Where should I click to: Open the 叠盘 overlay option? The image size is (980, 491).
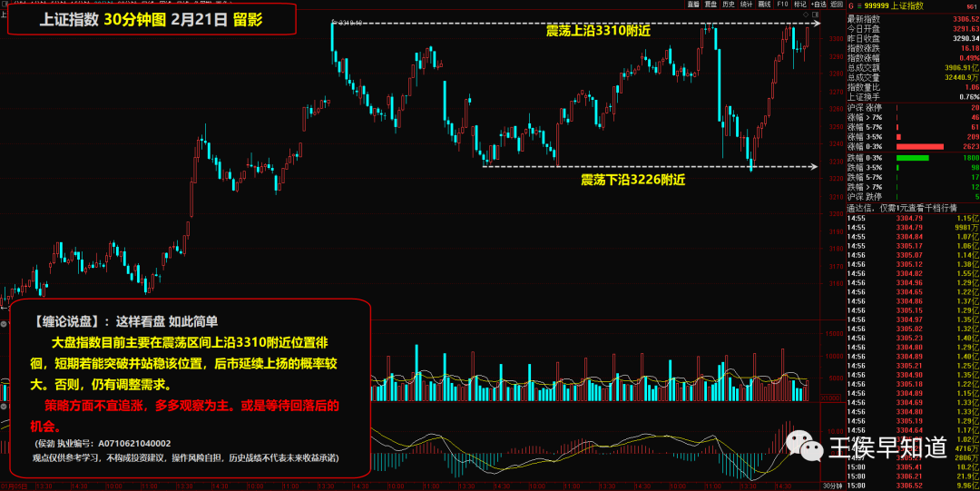click(710, 5)
